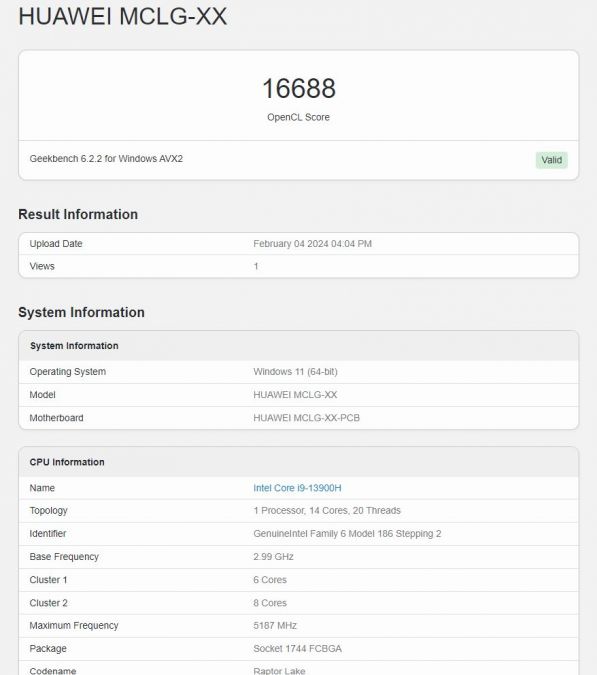The width and height of the screenshot is (597, 675).
Task: Click the Motherboard value HUAWEI MCLG-XX-PCB
Action: point(306,418)
